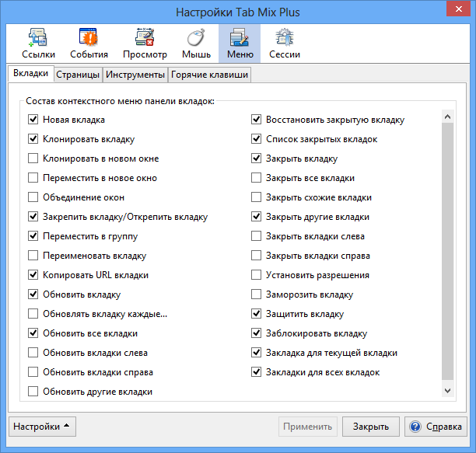The image size is (476, 453).
Task: Enable Объединение окон checkbox
Action: point(33,197)
